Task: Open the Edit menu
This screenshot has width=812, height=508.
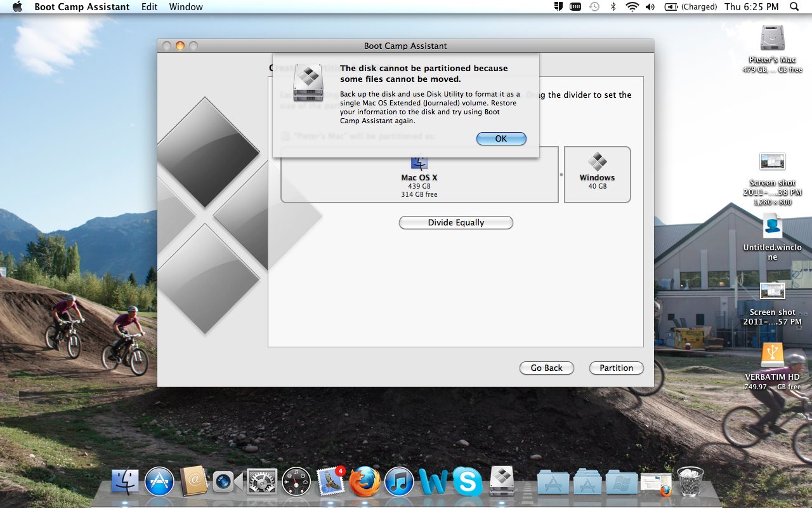Action: pos(150,7)
